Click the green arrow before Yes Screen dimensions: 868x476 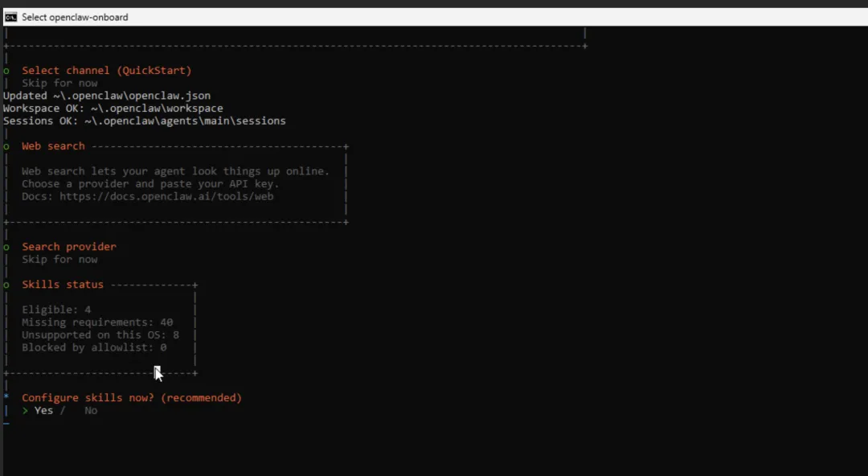coord(25,411)
